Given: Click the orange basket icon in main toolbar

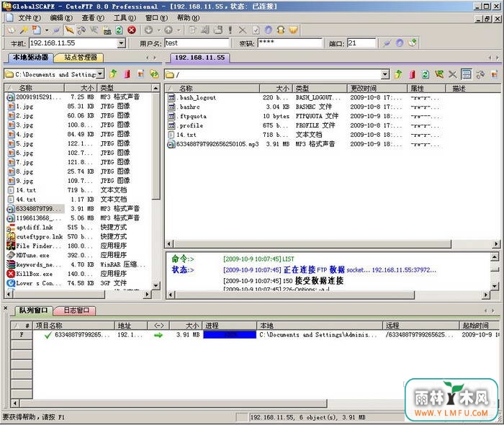Looking at the screenshot, I should (x=294, y=30).
